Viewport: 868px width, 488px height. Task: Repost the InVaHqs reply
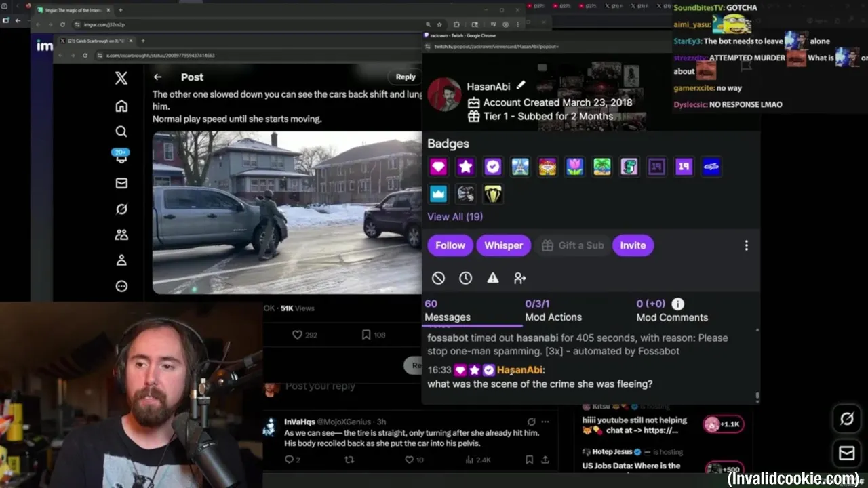[349, 460]
